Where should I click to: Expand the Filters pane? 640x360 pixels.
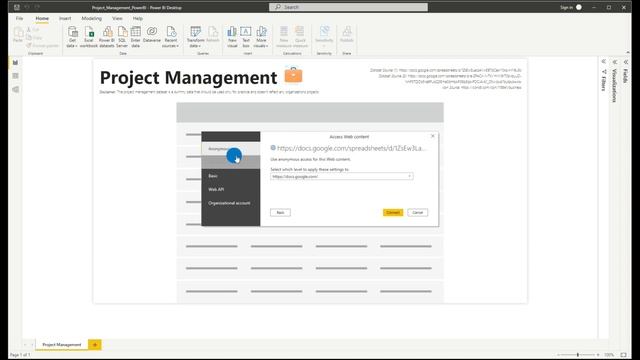point(604,62)
